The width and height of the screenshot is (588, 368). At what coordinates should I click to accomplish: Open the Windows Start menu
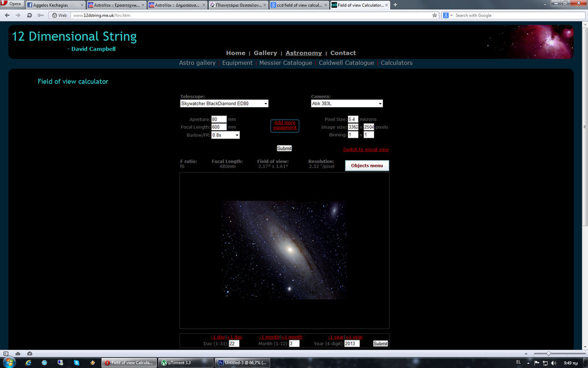pyautogui.click(x=8, y=362)
